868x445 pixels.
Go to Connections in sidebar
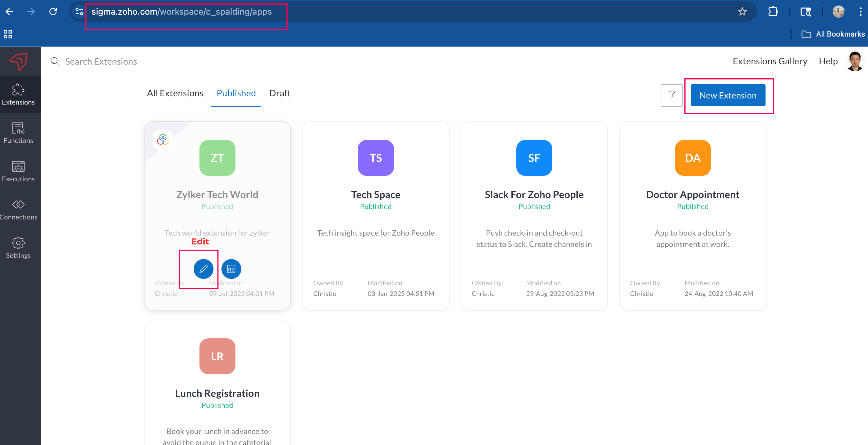18,209
